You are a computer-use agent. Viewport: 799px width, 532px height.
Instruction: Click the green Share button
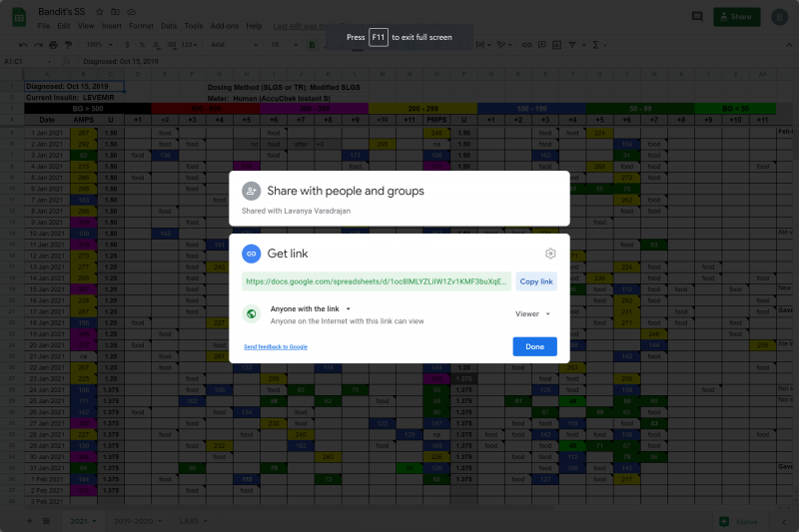(x=734, y=17)
